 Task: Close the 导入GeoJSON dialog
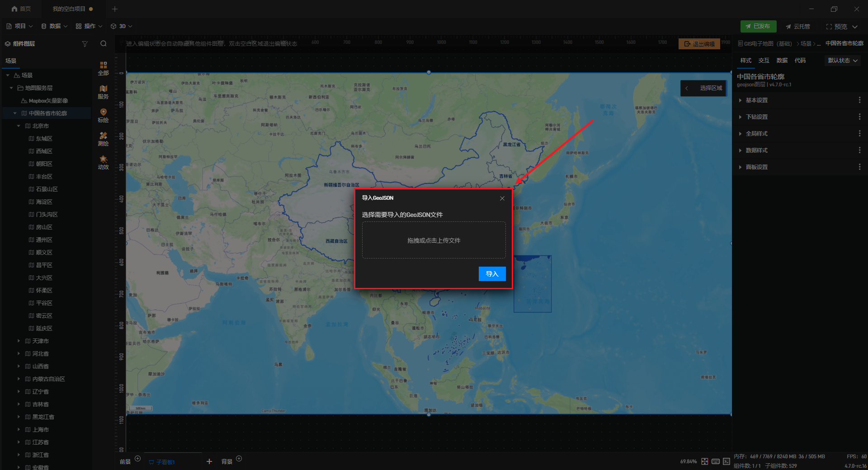[502, 198]
